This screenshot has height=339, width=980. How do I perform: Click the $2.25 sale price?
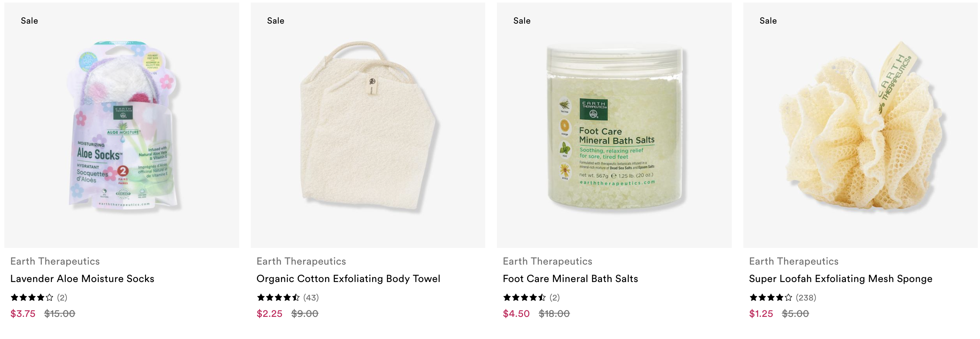(269, 314)
